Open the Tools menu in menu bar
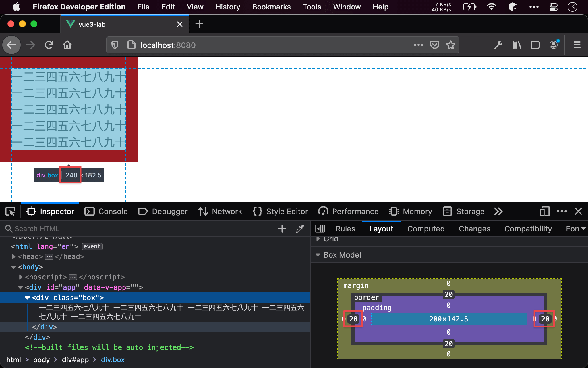The height and width of the screenshot is (368, 588). click(312, 7)
